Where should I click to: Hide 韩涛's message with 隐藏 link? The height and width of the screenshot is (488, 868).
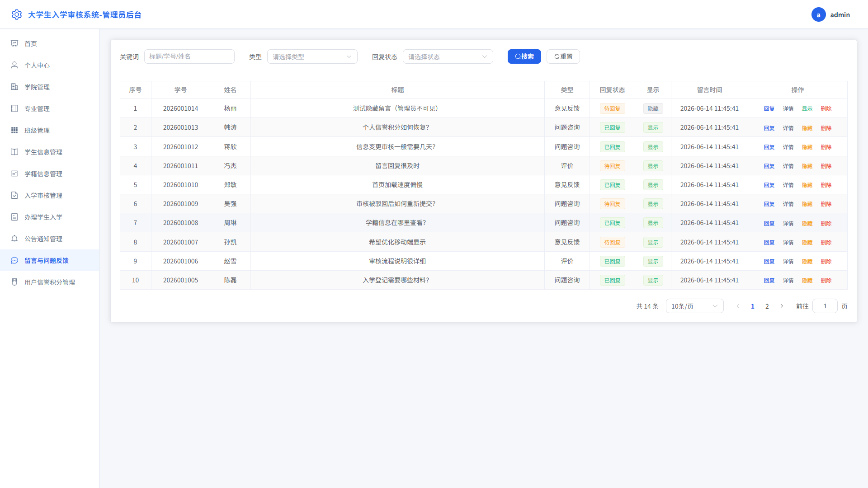tap(807, 128)
